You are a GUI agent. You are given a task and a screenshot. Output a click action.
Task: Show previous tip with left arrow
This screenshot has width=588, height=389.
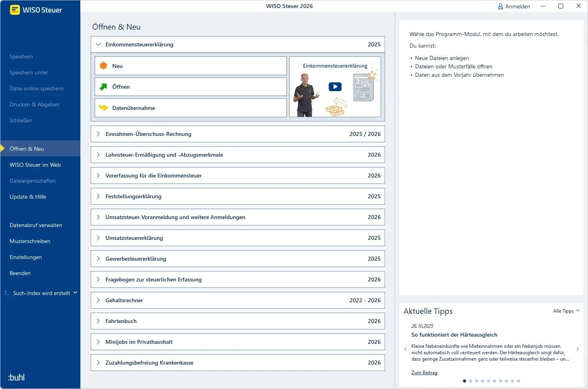pos(405,349)
